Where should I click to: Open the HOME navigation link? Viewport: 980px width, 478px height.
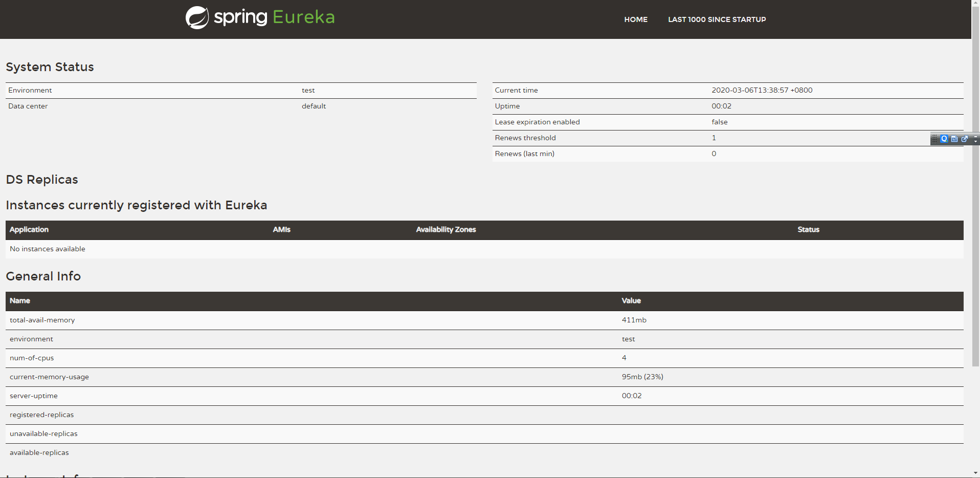636,19
